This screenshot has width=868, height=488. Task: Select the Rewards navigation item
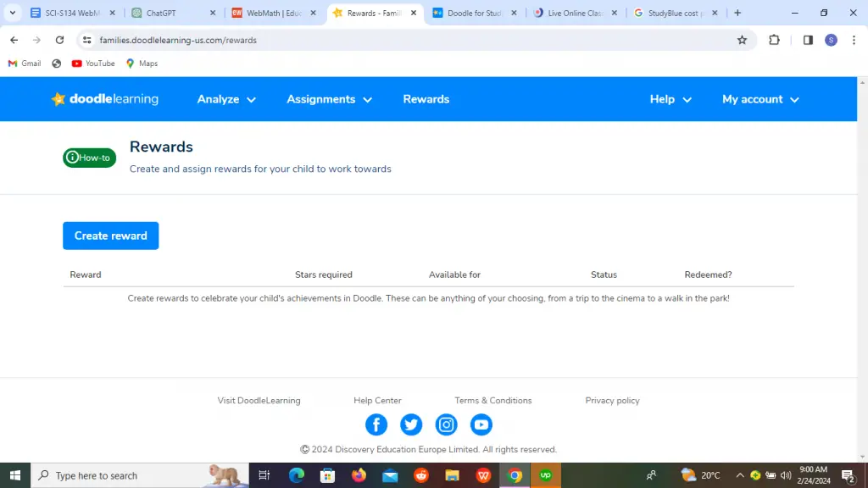[x=426, y=99]
